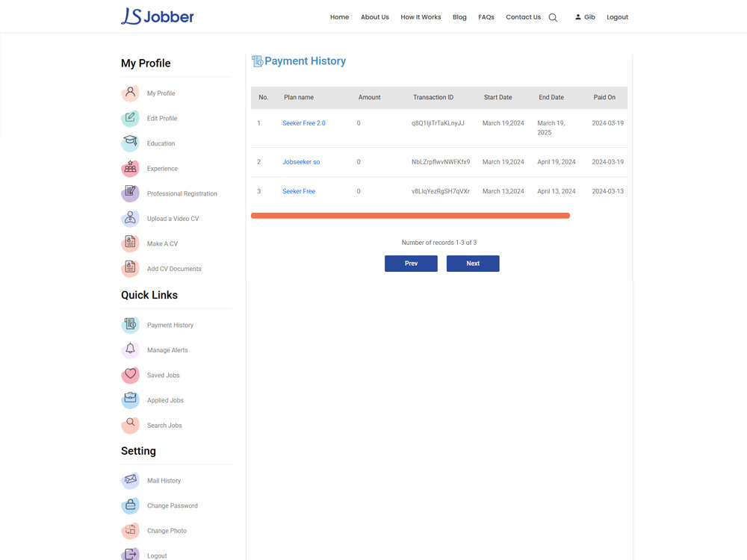Click the Education graduation cap icon
747x560 pixels.
130,143
